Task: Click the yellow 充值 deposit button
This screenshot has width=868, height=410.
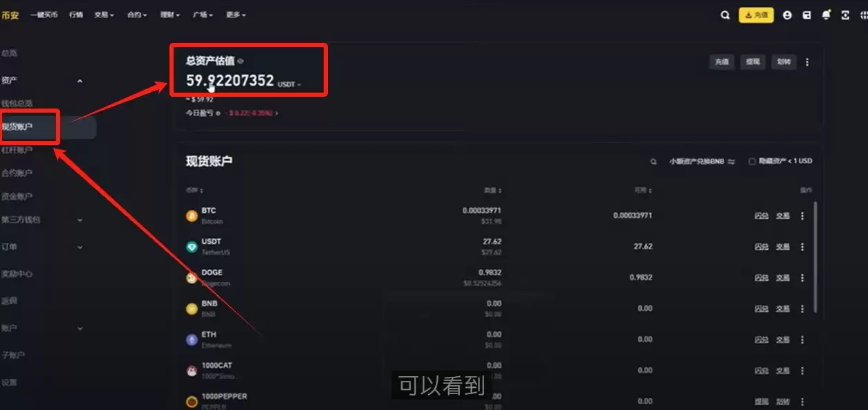Action: (x=756, y=15)
